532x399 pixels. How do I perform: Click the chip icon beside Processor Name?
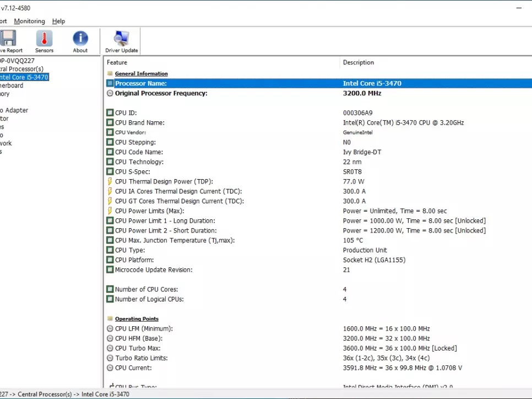coord(110,83)
